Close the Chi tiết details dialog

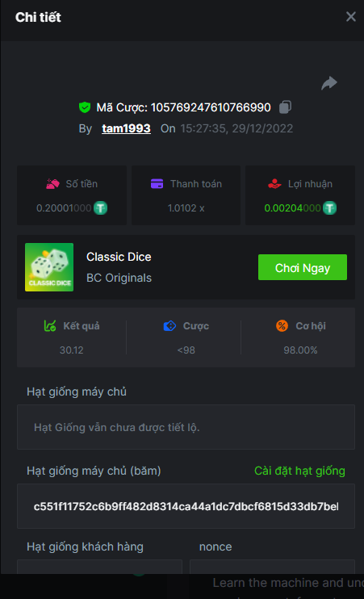click(351, 17)
